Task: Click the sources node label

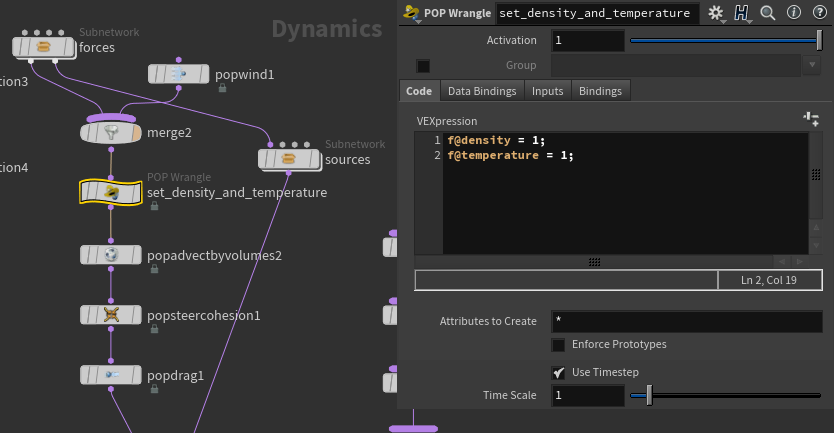Action: (347, 160)
